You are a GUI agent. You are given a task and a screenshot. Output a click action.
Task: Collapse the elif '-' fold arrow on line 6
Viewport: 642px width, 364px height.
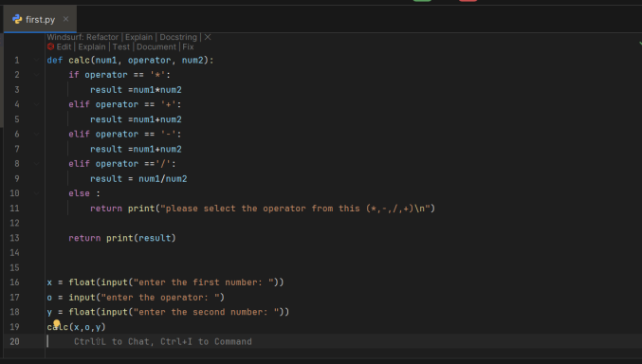[x=36, y=135]
